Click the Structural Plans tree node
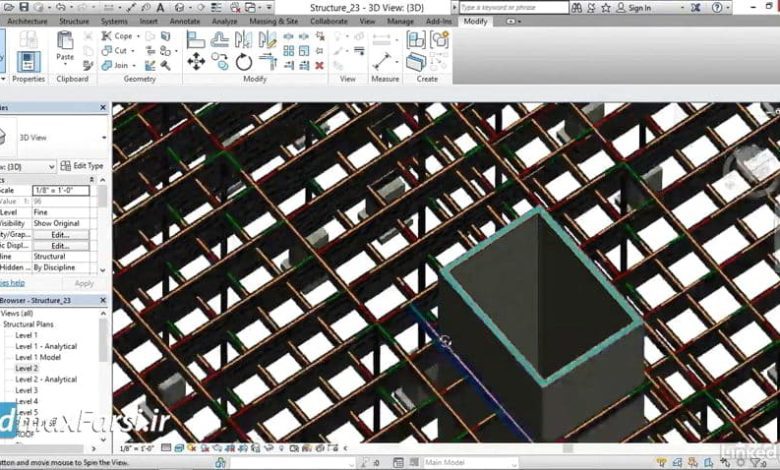780x470 pixels. point(28,324)
